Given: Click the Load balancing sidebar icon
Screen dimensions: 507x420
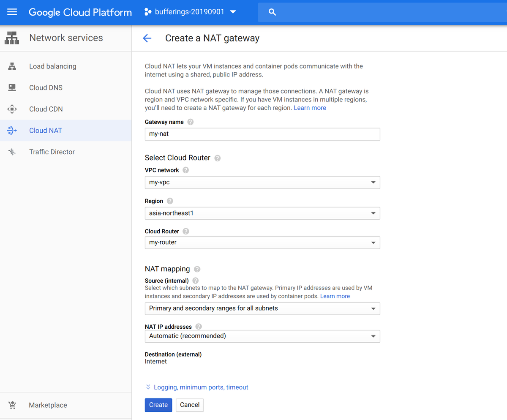Looking at the screenshot, I should [x=12, y=66].
